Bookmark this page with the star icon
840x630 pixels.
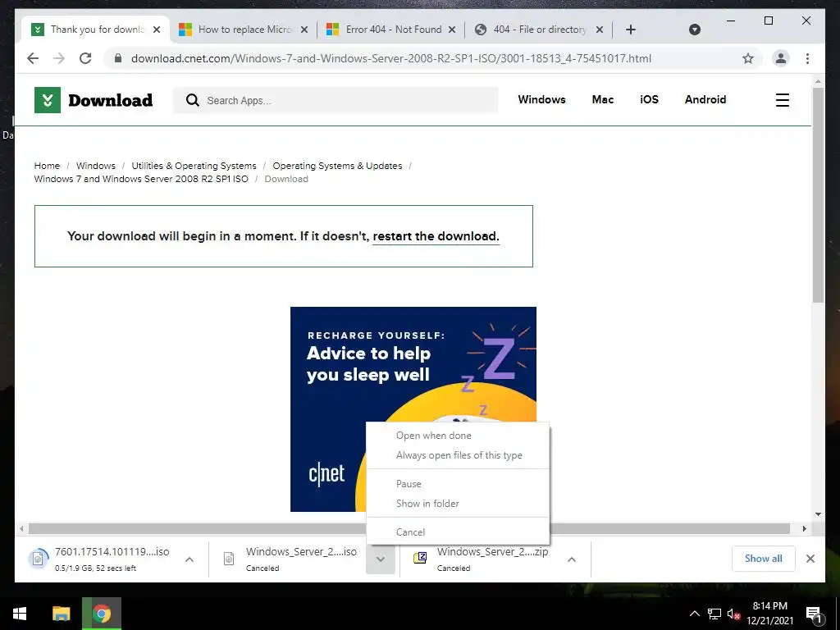click(748, 58)
